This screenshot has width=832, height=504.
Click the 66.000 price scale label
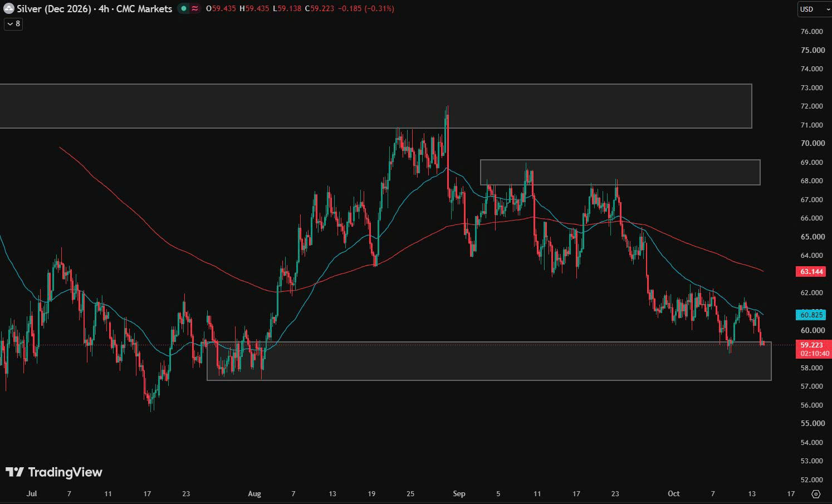tap(812, 218)
